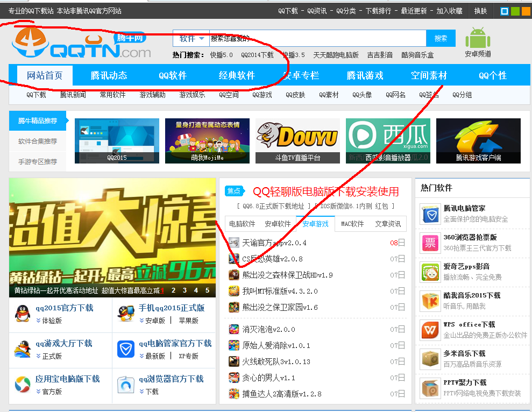Open the 斗鱼TV直播平台 thumbnail
The image size is (532, 412).
[297, 140]
